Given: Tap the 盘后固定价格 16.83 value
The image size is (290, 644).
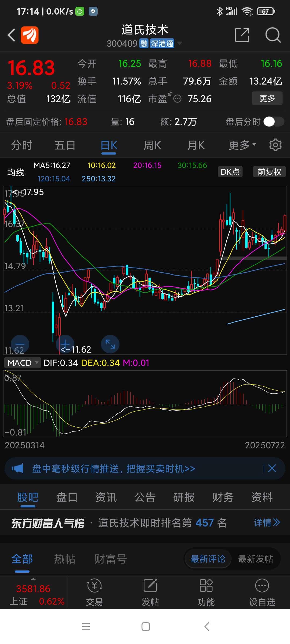Looking at the screenshot, I should click(76, 122).
